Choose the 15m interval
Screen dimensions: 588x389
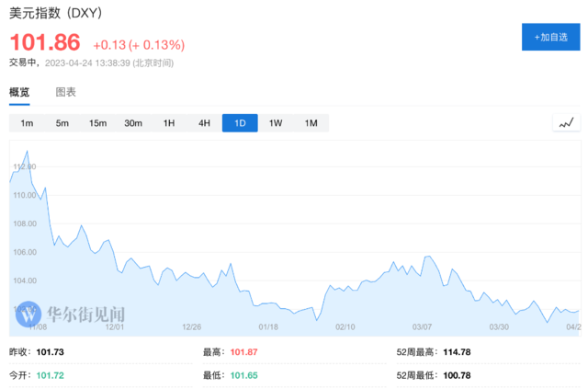point(97,123)
